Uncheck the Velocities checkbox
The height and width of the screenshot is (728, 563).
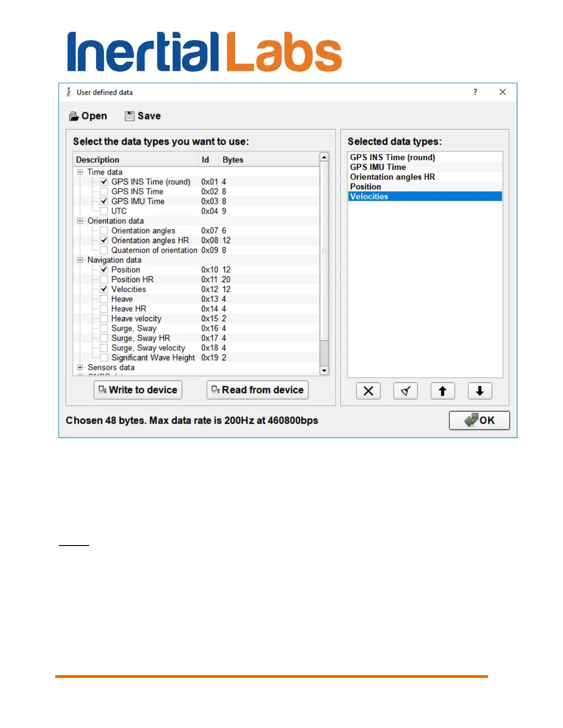click(104, 289)
